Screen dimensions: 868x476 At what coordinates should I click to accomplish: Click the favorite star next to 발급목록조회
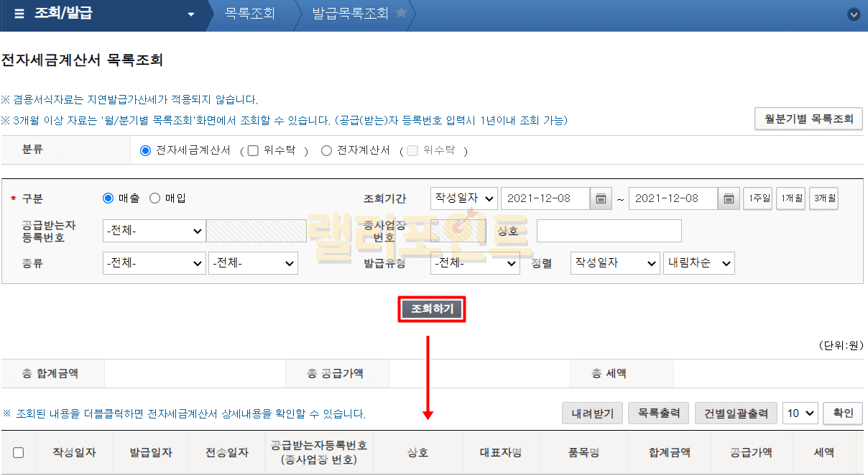pyautogui.click(x=401, y=13)
